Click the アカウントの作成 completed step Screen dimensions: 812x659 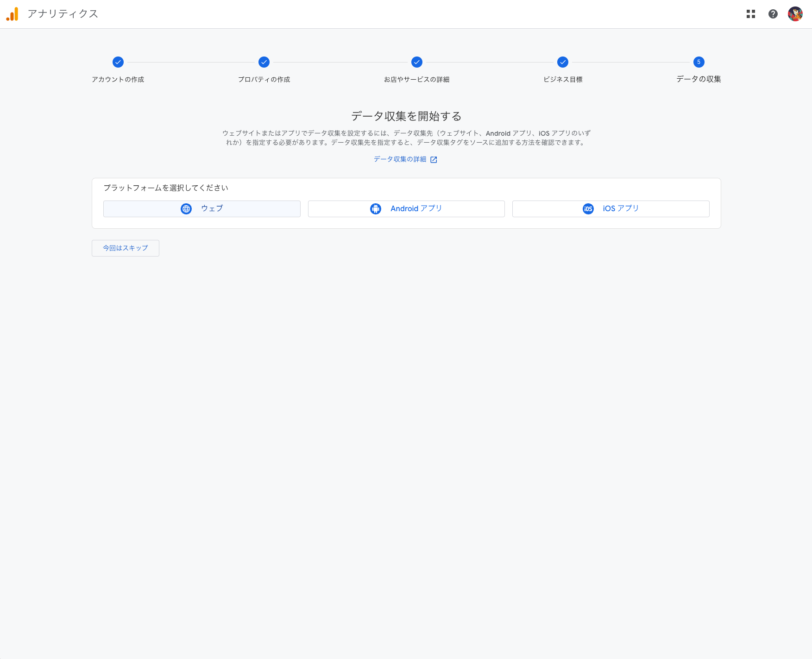118,62
